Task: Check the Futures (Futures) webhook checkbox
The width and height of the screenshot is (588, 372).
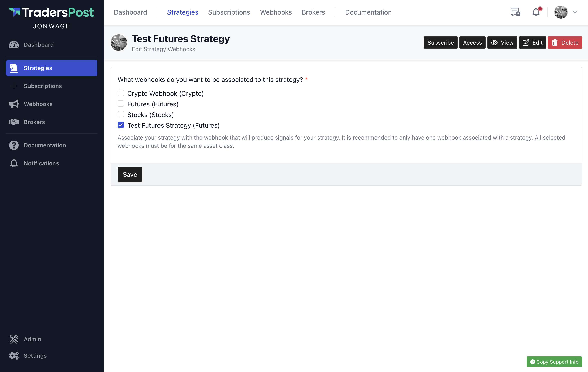Action: click(121, 104)
